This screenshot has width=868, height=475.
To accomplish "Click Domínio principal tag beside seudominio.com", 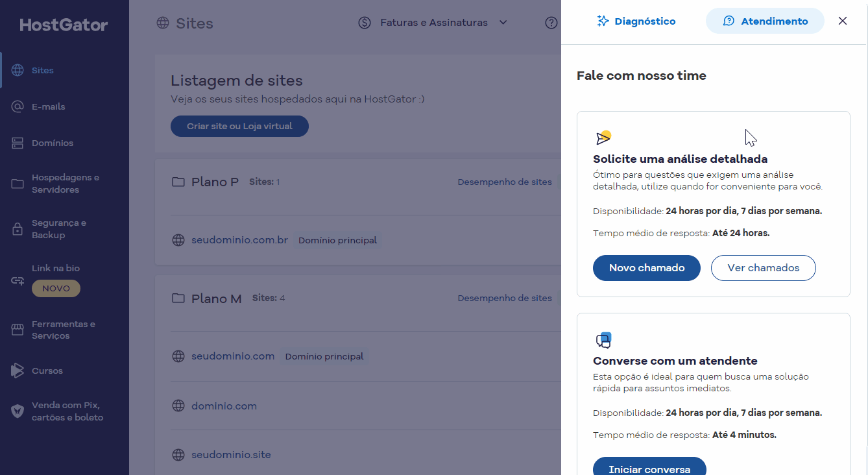I will [324, 356].
